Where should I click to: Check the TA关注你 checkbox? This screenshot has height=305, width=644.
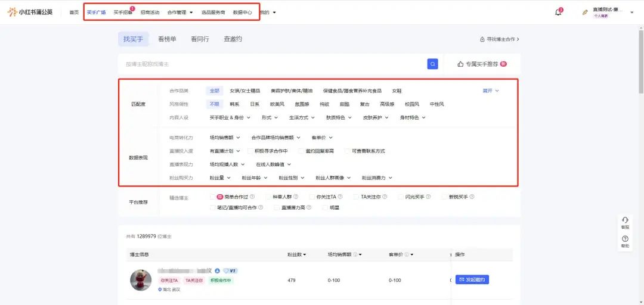click(356, 197)
